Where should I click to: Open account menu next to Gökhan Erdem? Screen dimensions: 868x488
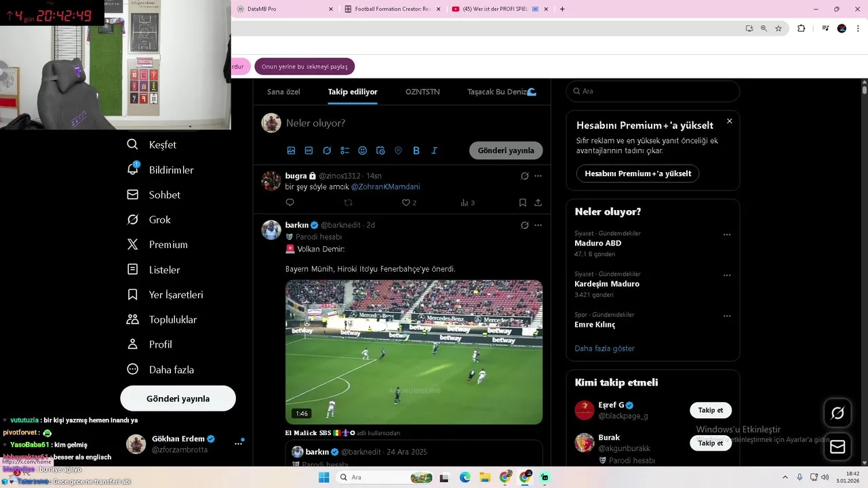pos(238,444)
